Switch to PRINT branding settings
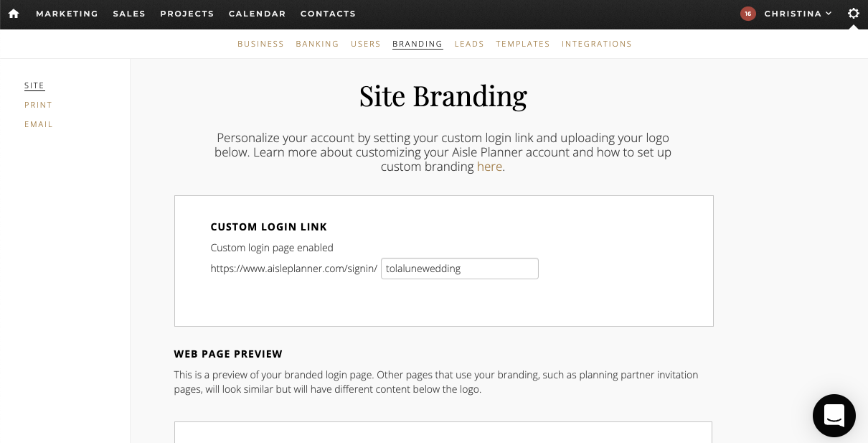The height and width of the screenshot is (443, 868). point(38,105)
